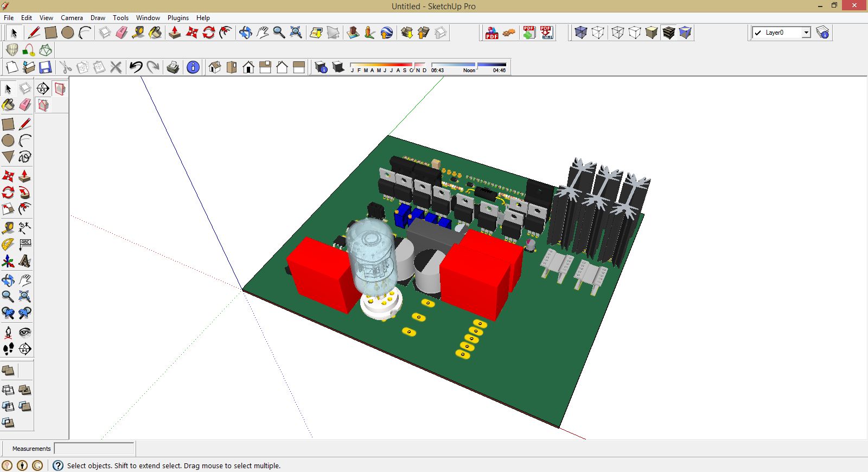Click the shadow time-of-day slider
Screen dimensions: 868x472
coord(469,65)
